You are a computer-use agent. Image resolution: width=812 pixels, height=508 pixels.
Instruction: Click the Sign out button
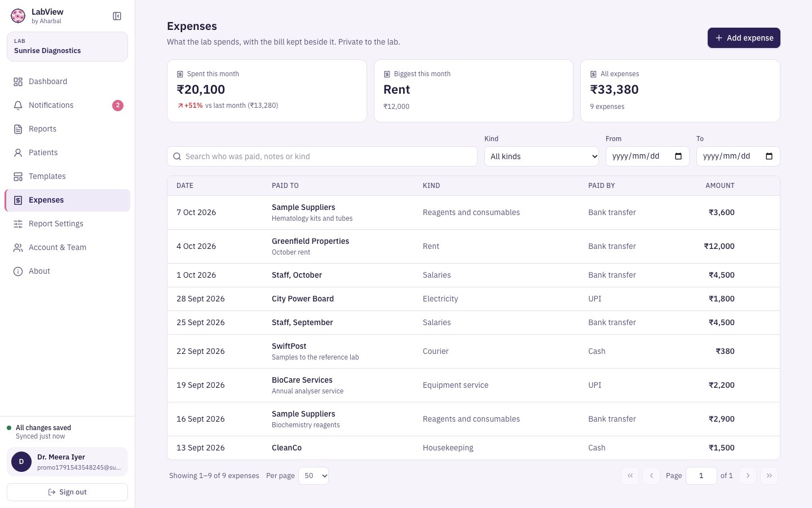pyautogui.click(x=67, y=492)
